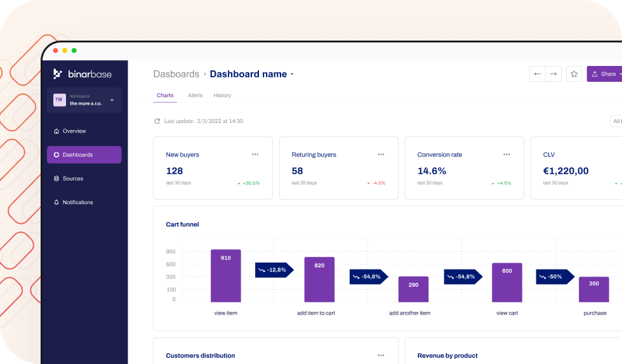The image size is (622, 364).
Task: Open Sources in the sidebar
Action: click(84, 178)
